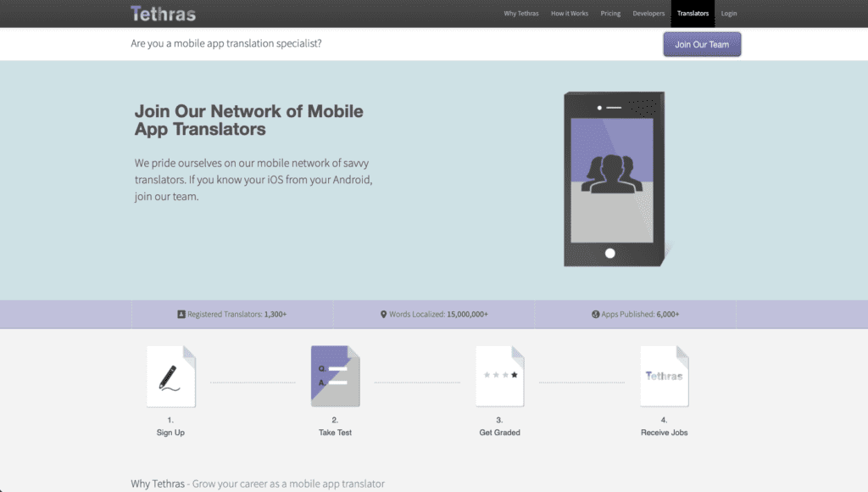Screen dimensions: 868x492
Task: Click the Words Localized pin icon
Action: [x=383, y=314]
